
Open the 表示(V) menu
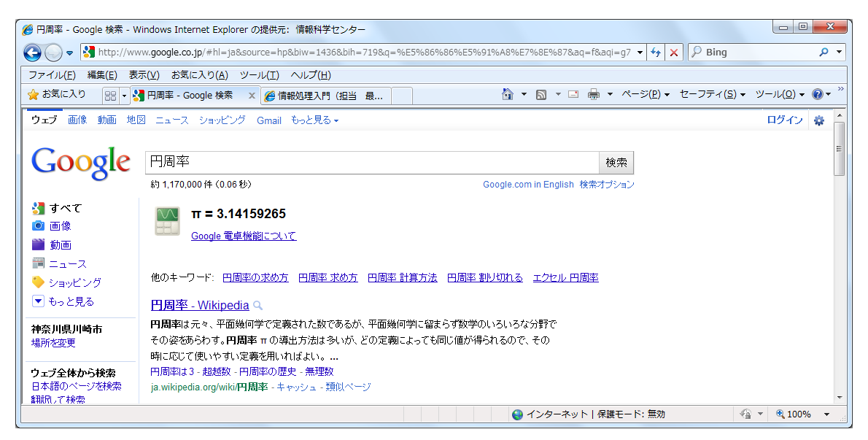point(144,75)
